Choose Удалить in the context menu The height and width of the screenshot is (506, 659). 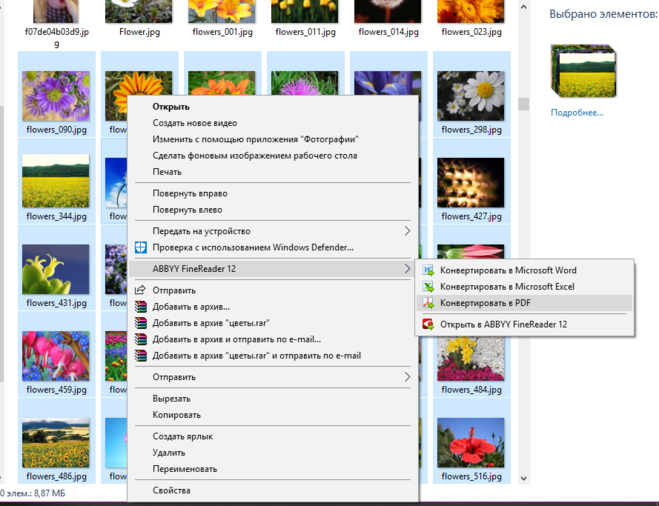click(x=169, y=453)
